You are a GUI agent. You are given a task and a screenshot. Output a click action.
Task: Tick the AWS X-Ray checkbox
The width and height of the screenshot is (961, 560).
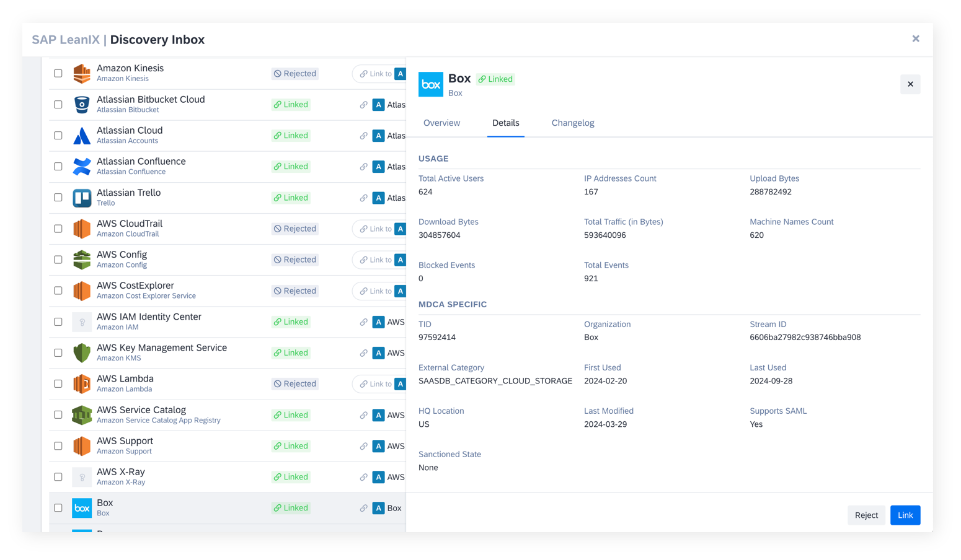58,476
